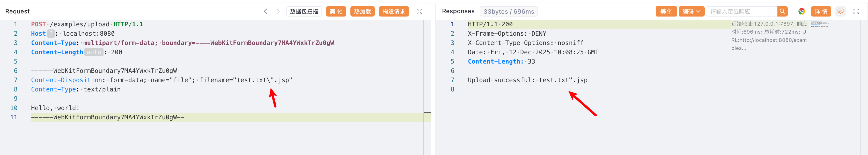Click the response minimap thumbnail
The height and width of the screenshot is (155, 868).
coord(820,23)
